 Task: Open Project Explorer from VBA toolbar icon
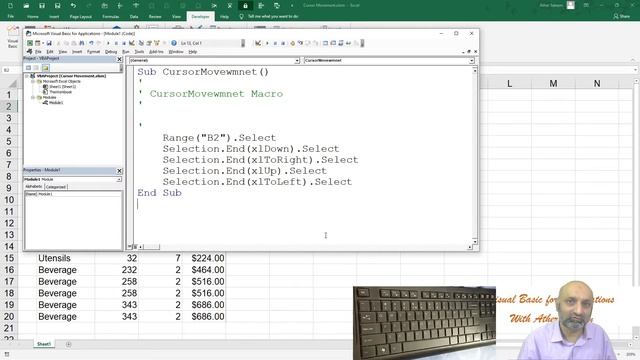coord(141,43)
